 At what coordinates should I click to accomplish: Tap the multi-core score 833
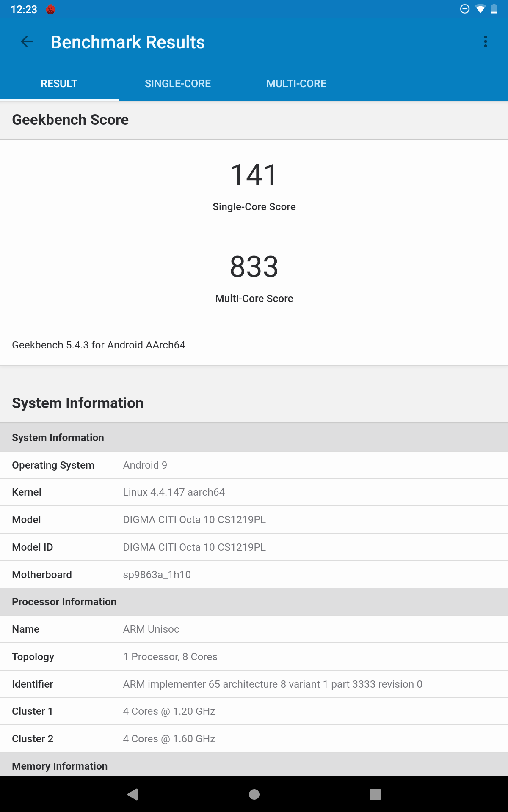tap(254, 267)
